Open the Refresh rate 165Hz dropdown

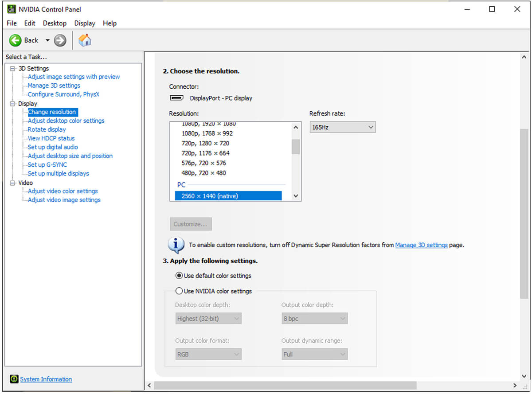pos(342,127)
